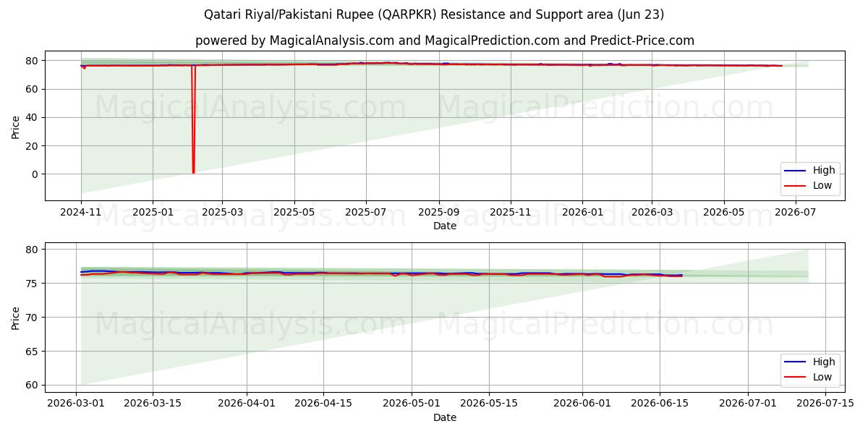Screen dimensions: 868x434
Task: Click the '2025-09' tick label
Action: tap(438, 212)
